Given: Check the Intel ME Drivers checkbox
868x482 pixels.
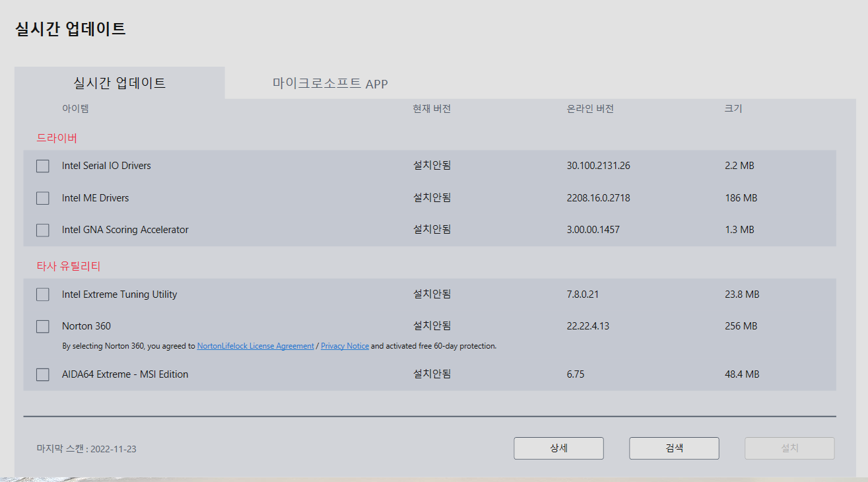Looking at the screenshot, I should pyautogui.click(x=43, y=198).
